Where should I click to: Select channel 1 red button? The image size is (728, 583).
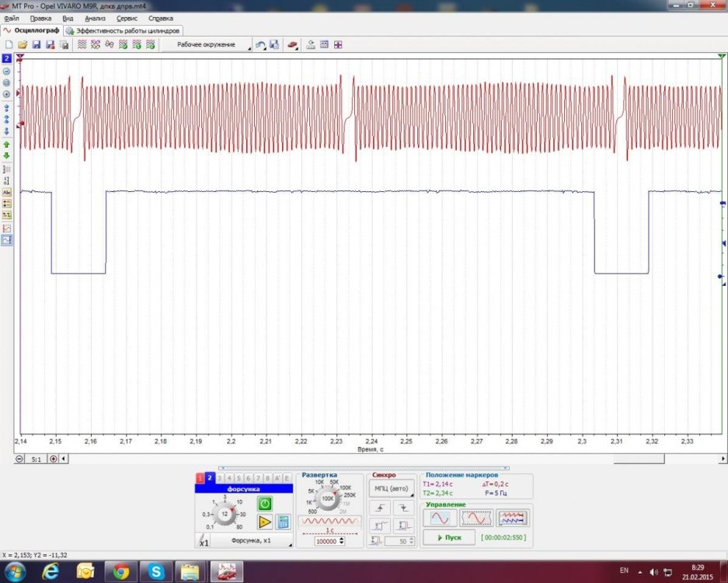click(200, 478)
